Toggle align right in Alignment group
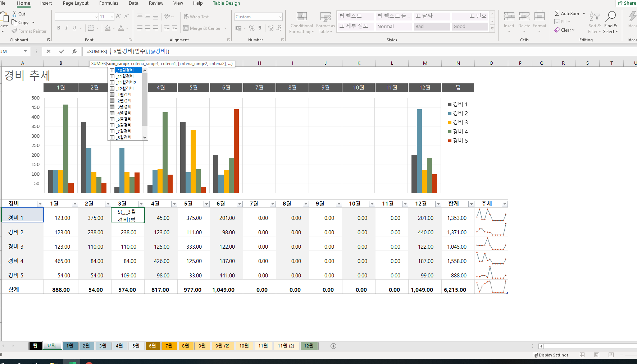Screen dimensions: 637x364 tap(156, 28)
